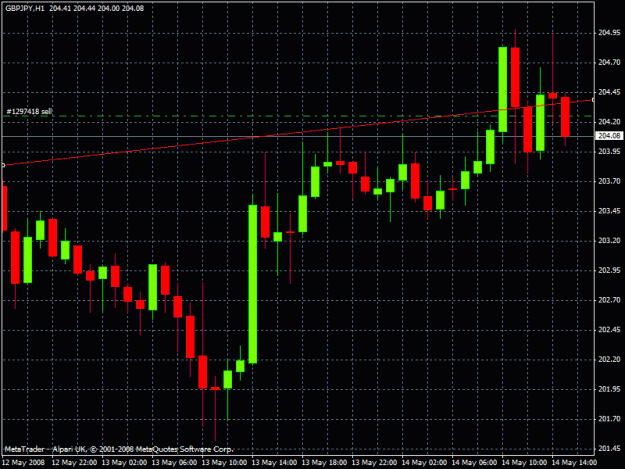Click the OHLC values '204.41 204.44 204.00 204.08'
Screen dimensions: 625x469
96,8
